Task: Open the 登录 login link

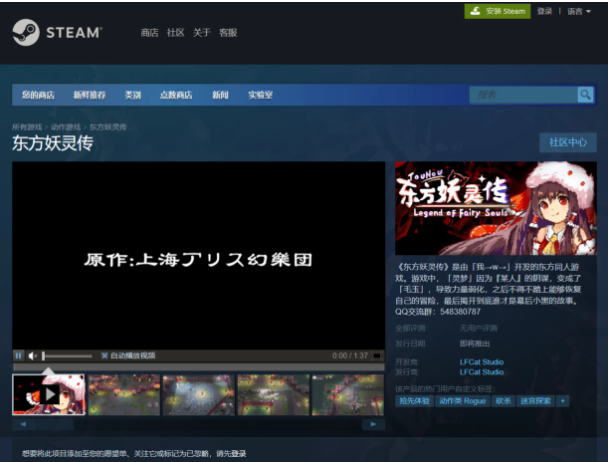Action: (x=544, y=11)
